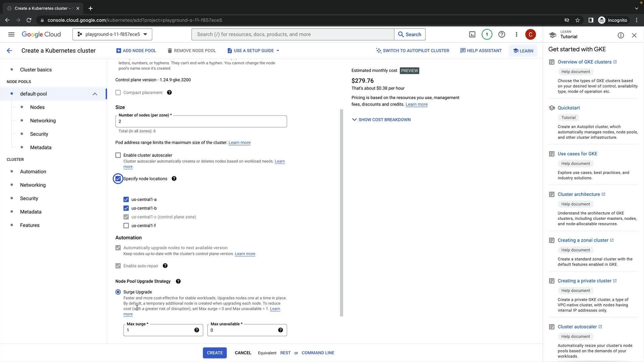Click the Tutorial panel info icon
Image resolution: width=644 pixels, height=362 pixels.
point(621,36)
